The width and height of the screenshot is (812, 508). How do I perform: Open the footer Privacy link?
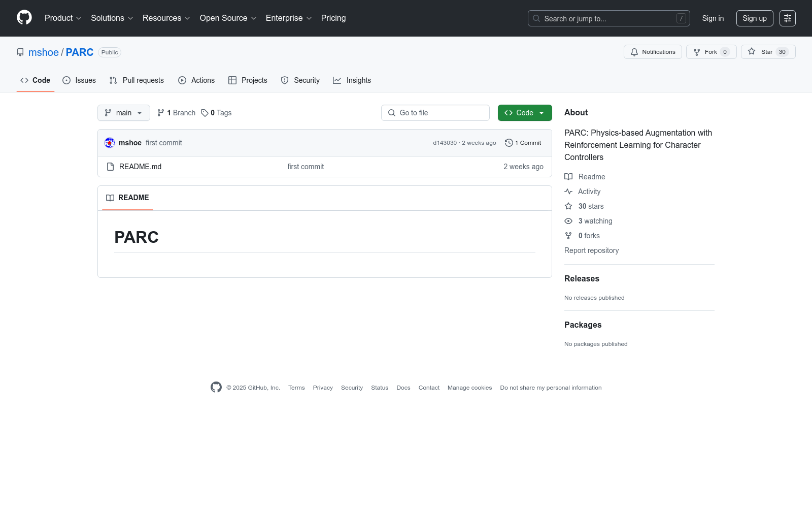323,388
